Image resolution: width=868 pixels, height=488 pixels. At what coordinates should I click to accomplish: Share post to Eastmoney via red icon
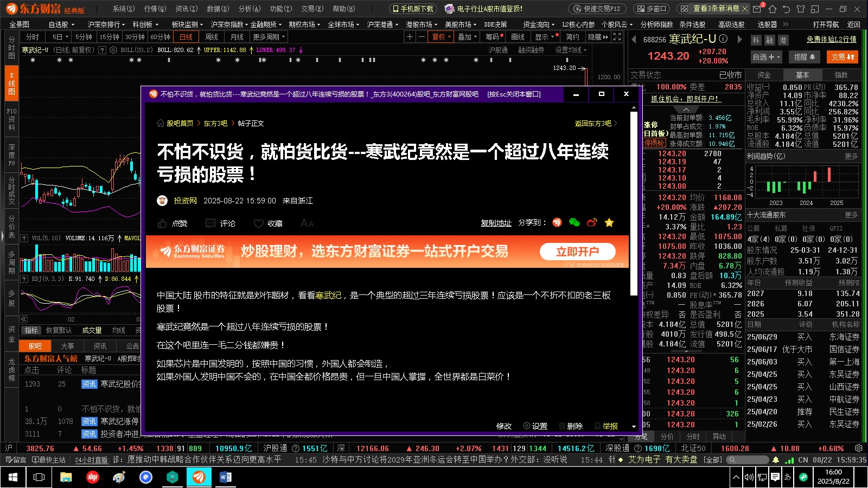557,222
